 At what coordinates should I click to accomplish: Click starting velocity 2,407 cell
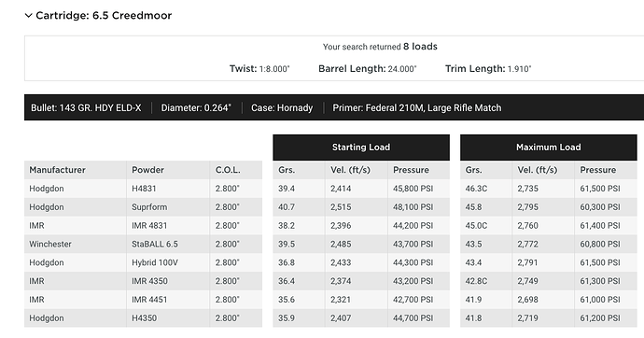(357, 317)
